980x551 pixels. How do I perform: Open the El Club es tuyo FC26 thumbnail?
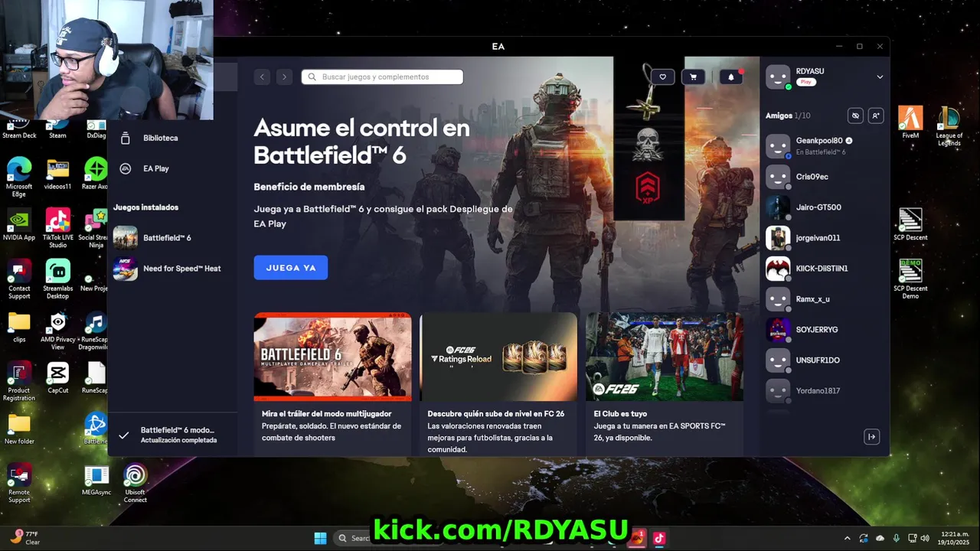pyautogui.click(x=665, y=357)
